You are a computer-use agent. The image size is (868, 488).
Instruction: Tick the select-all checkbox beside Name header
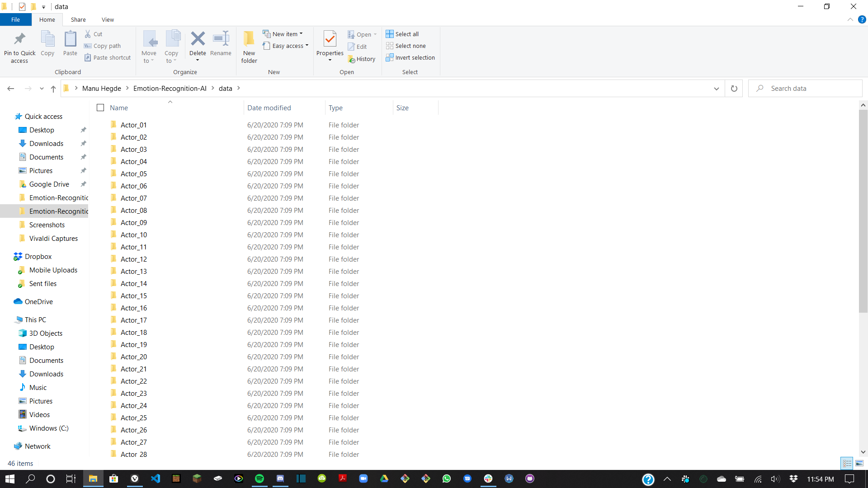[100, 108]
